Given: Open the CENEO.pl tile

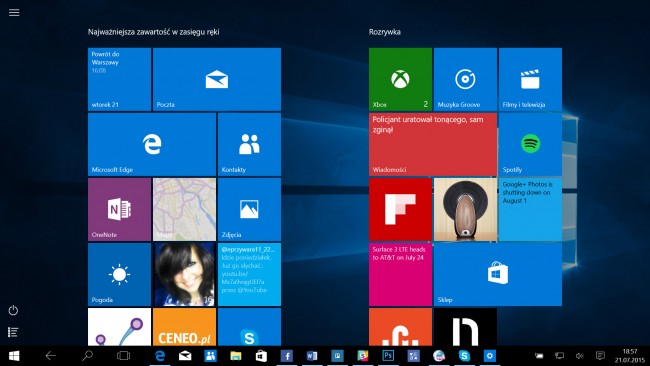Looking at the screenshot, I should pos(184,327).
